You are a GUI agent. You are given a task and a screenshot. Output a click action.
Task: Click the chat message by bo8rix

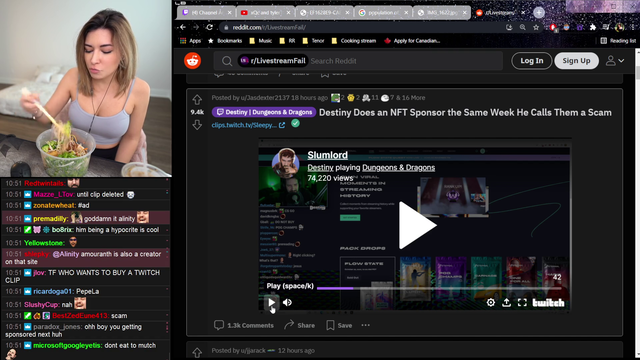85,230
